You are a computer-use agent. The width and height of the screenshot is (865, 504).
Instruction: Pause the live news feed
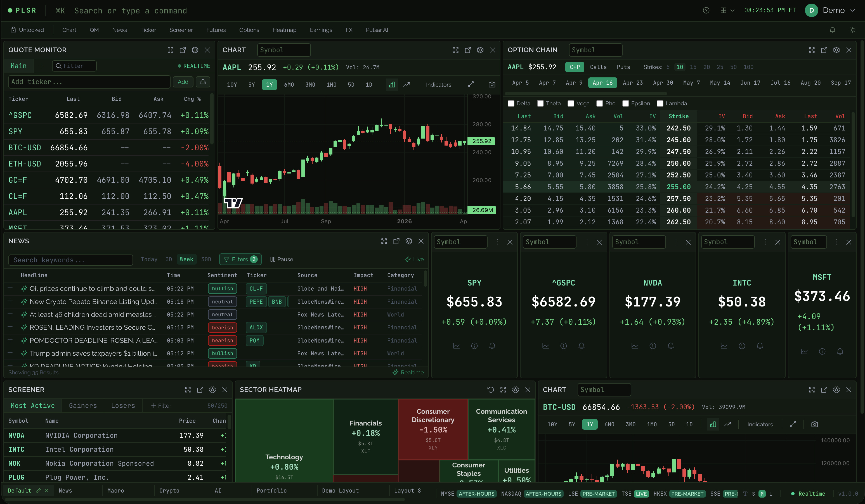coord(282,259)
